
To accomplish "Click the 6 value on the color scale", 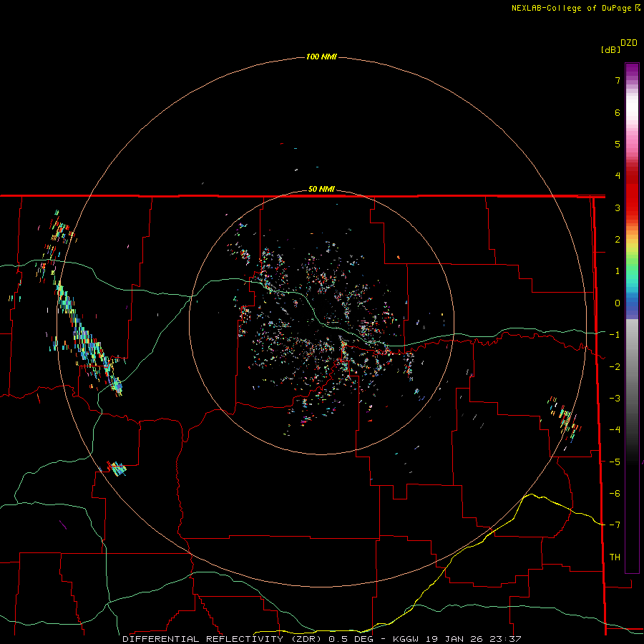I will pyautogui.click(x=618, y=112).
